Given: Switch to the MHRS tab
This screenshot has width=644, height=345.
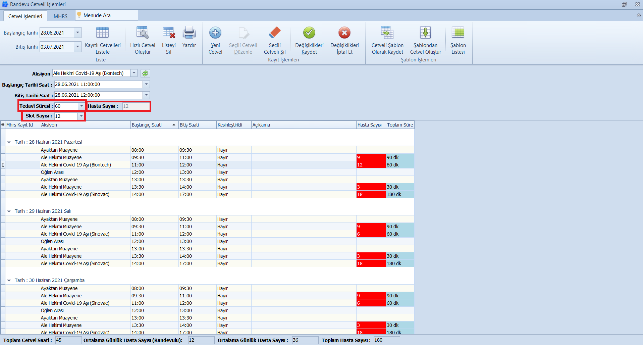Looking at the screenshot, I should click(x=60, y=16).
